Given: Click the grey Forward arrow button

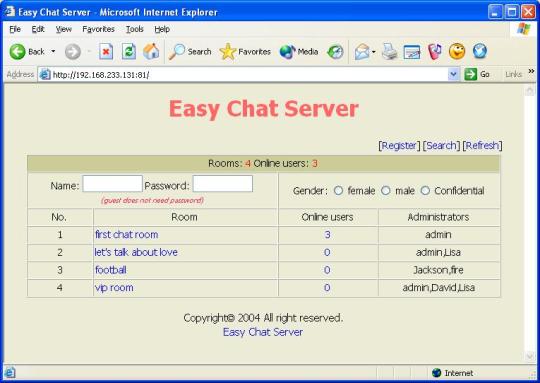Looking at the screenshot, I should [73, 52].
